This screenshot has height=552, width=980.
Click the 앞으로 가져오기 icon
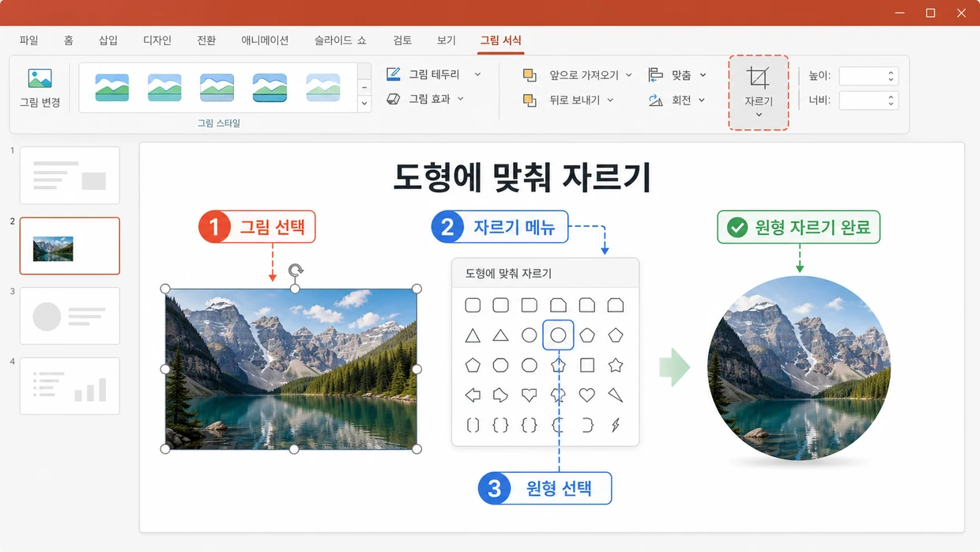pos(530,75)
